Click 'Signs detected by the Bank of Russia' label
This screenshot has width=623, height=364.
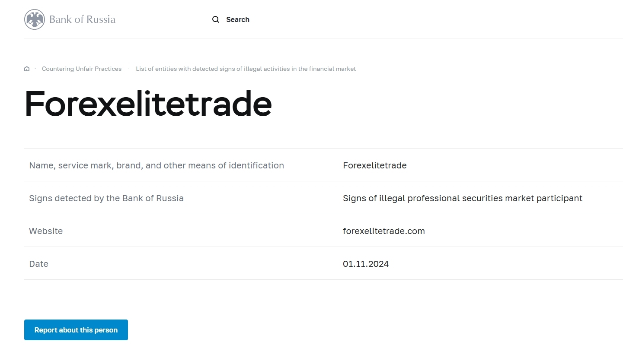pyautogui.click(x=106, y=198)
